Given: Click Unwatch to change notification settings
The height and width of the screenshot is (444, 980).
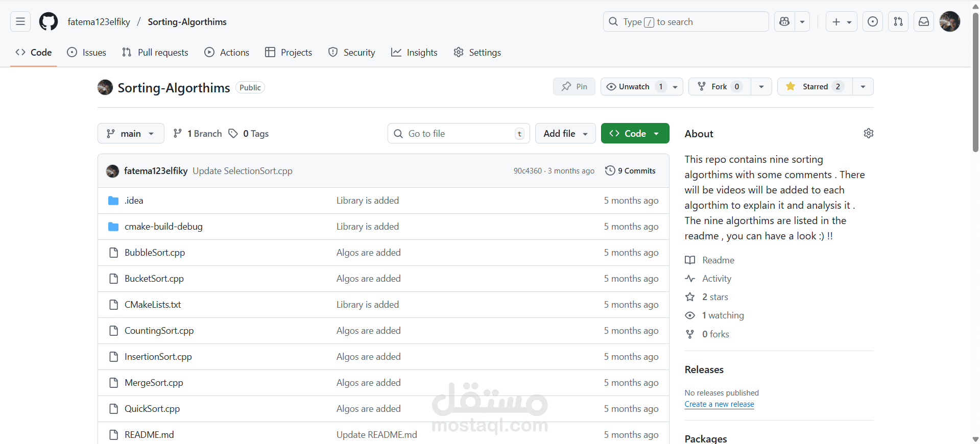Looking at the screenshot, I should coord(642,87).
